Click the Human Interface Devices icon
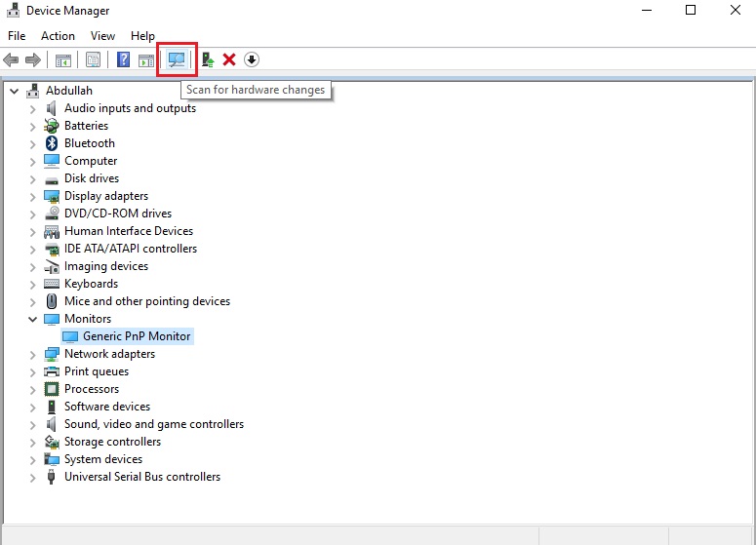The width and height of the screenshot is (756, 545). [52, 232]
